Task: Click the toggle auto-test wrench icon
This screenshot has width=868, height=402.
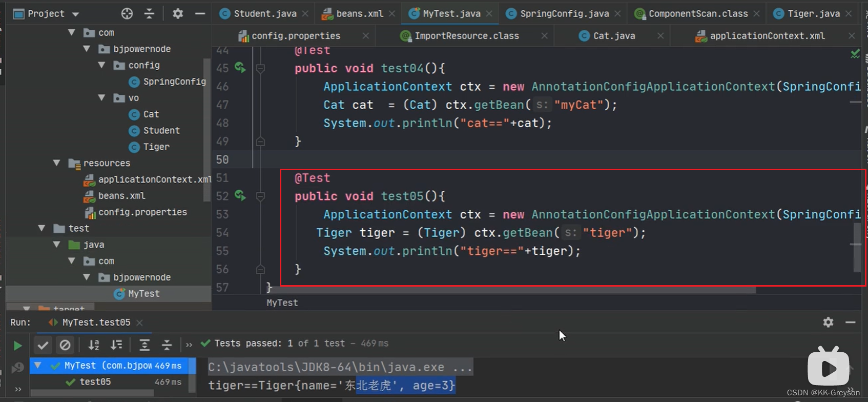Action: [x=17, y=367]
